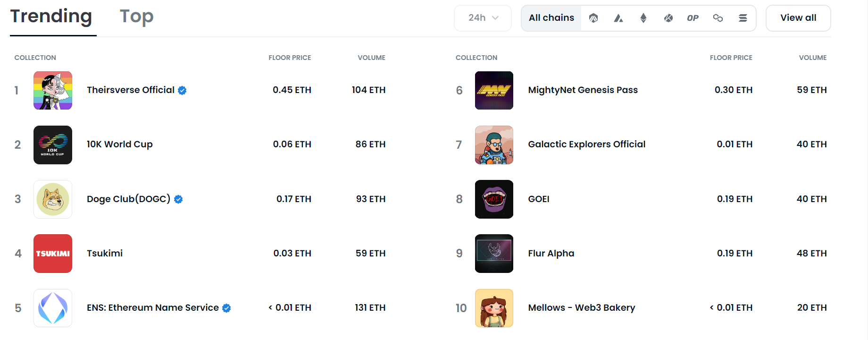Click 10K World Cup infinity logo thumbnail
Image resolution: width=868 pixels, height=340 pixels.
point(53,145)
